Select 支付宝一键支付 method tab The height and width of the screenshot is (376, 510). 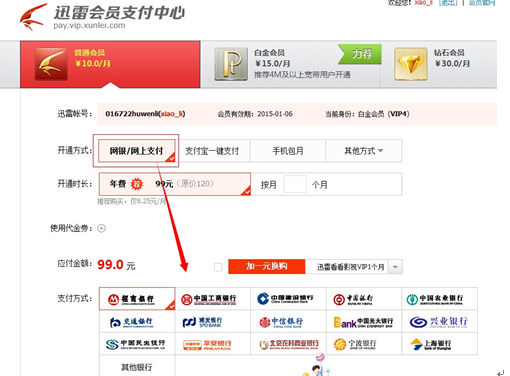[x=212, y=151]
